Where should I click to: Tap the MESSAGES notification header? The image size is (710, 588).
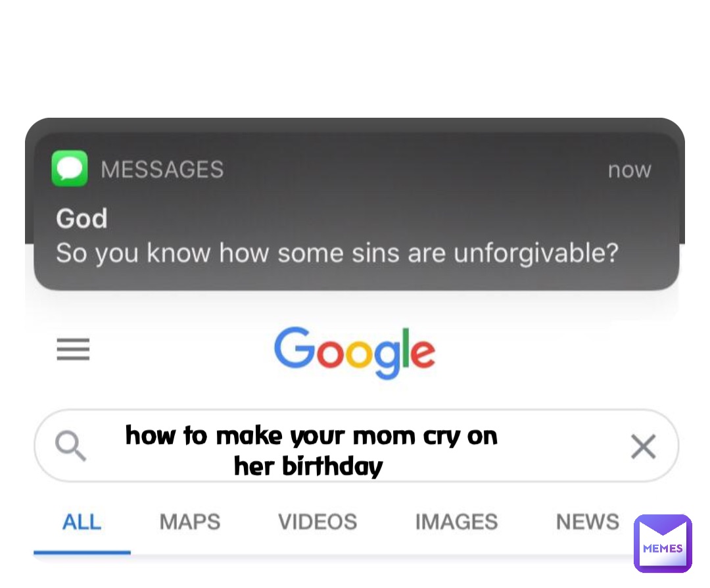pos(163,169)
